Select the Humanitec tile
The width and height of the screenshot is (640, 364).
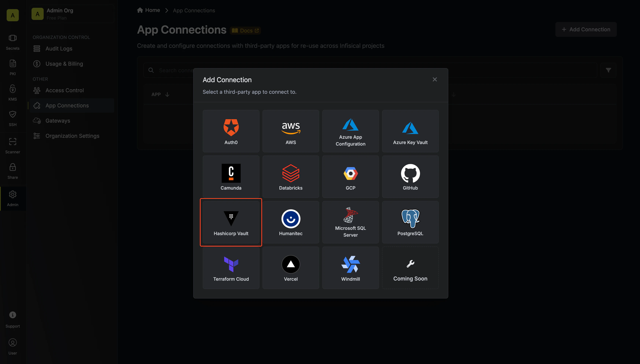click(291, 222)
